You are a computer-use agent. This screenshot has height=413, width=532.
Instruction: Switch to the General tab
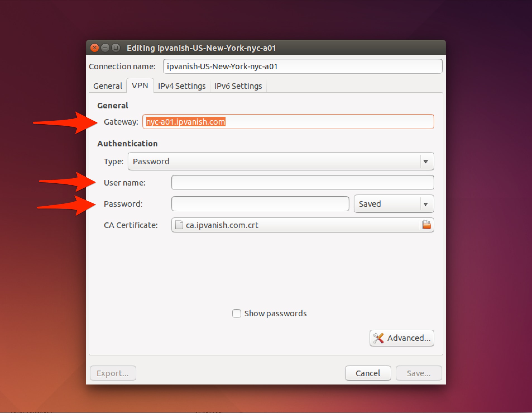108,86
